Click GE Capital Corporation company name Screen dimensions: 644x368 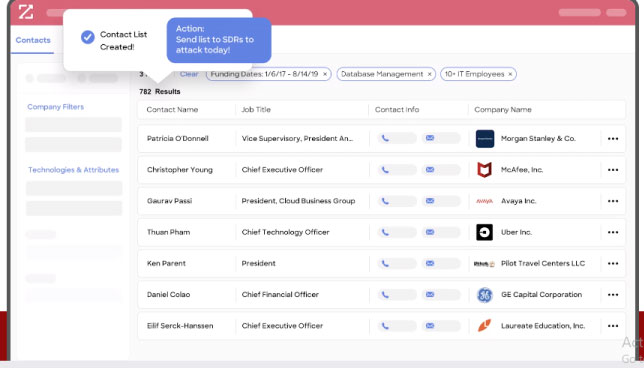click(x=541, y=294)
